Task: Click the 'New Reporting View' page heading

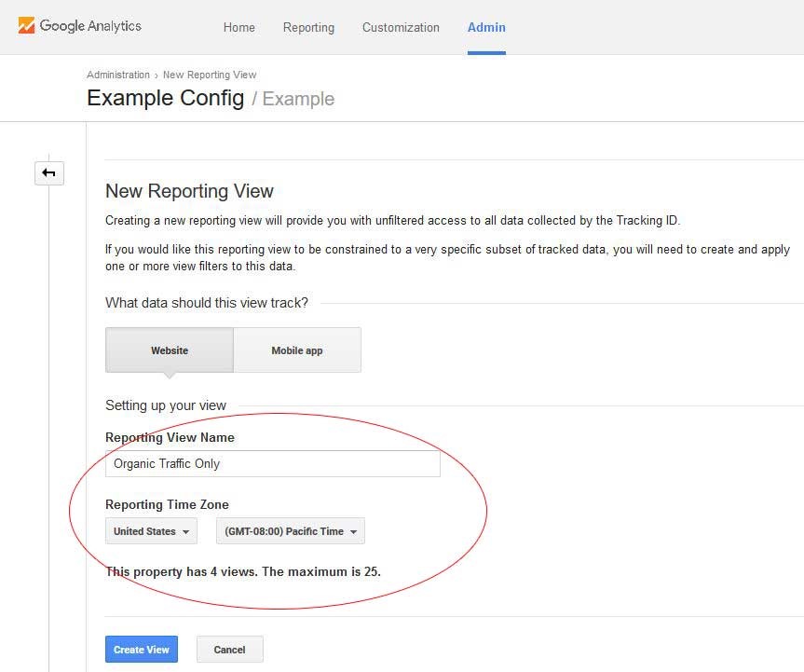Action: (189, 191)
